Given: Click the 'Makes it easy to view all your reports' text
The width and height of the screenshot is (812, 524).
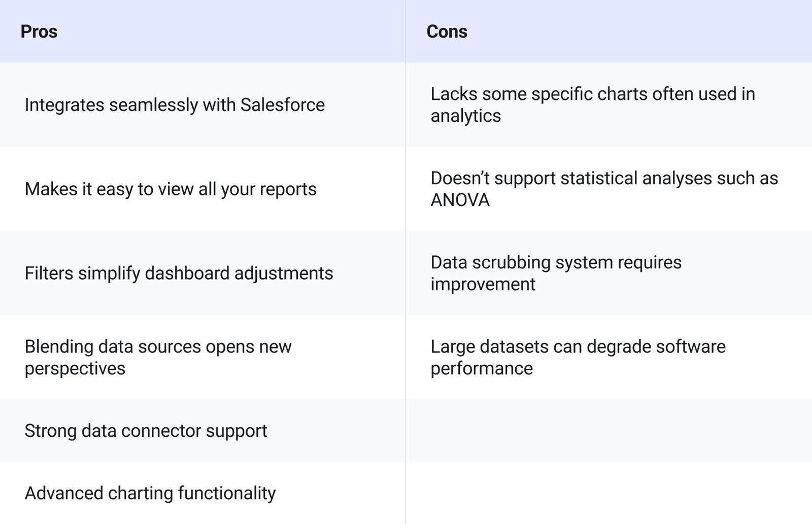Looking at the screenshot, I should 171,189.
